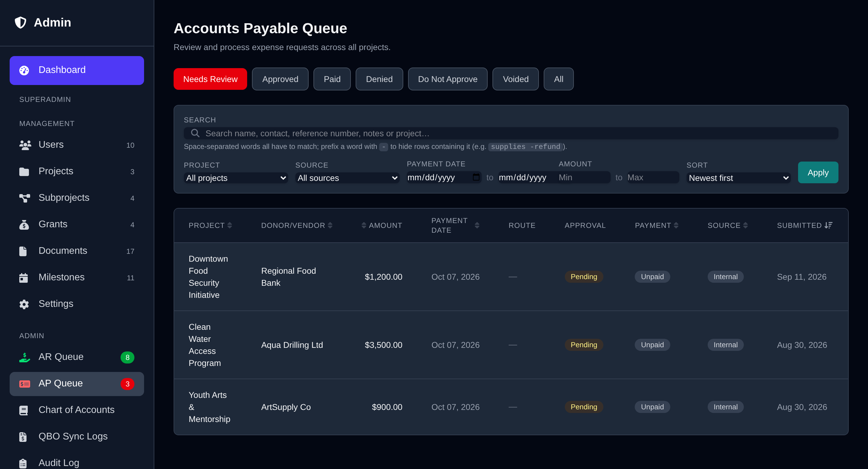868x469 pixels.
Task: Click the Apply filters button
Action: tap(818, 172)
